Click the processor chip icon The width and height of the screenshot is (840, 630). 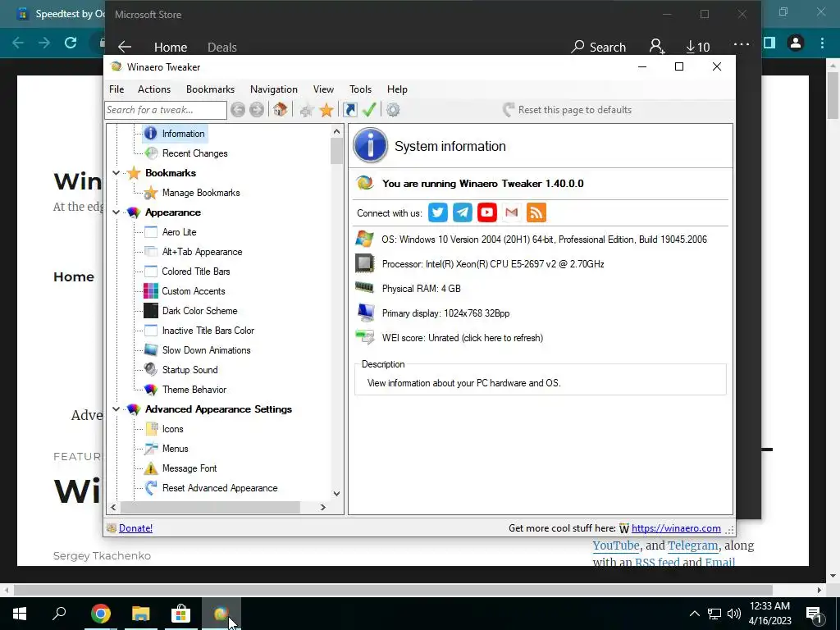pos(365,263)
